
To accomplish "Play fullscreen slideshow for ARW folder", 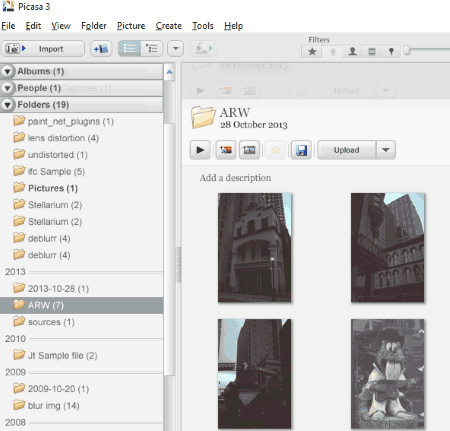I will tap(200, 150).
